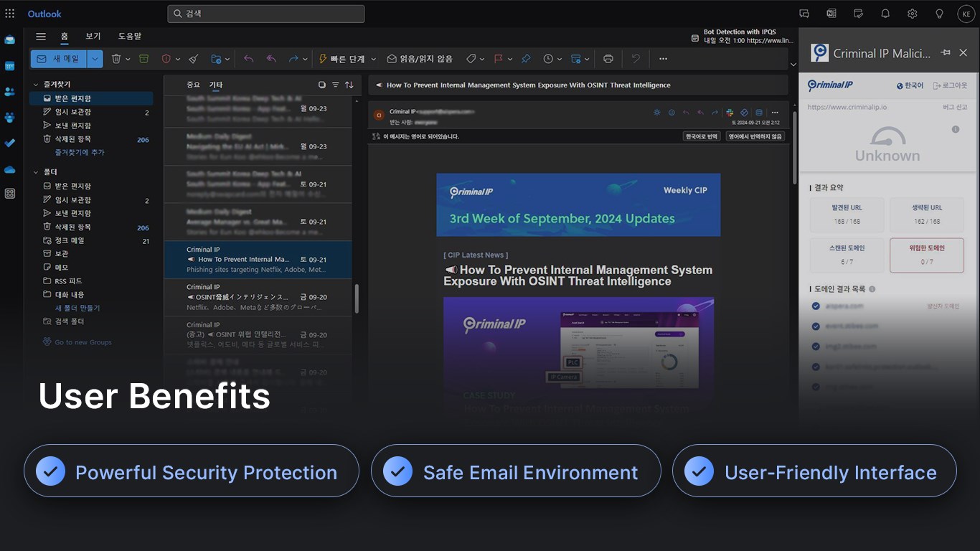Viewport: 980px width, 551px height.
Task: Click the Snooze clock icon
Action: 548,59
